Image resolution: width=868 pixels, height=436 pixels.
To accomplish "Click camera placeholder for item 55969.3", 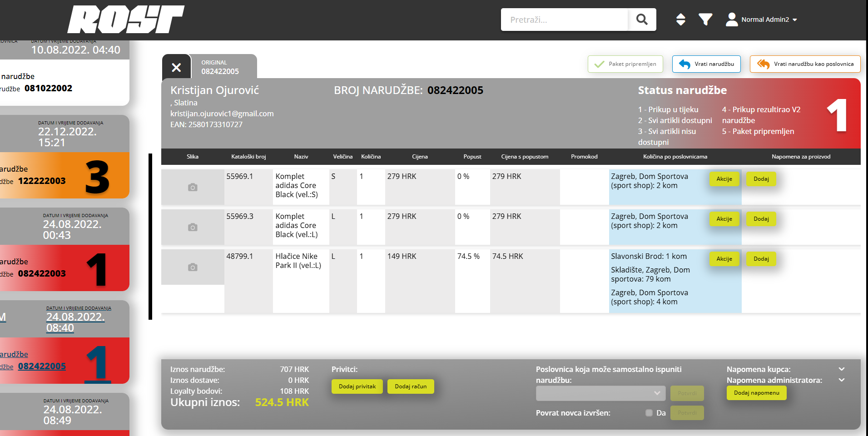I will (193, 227).
